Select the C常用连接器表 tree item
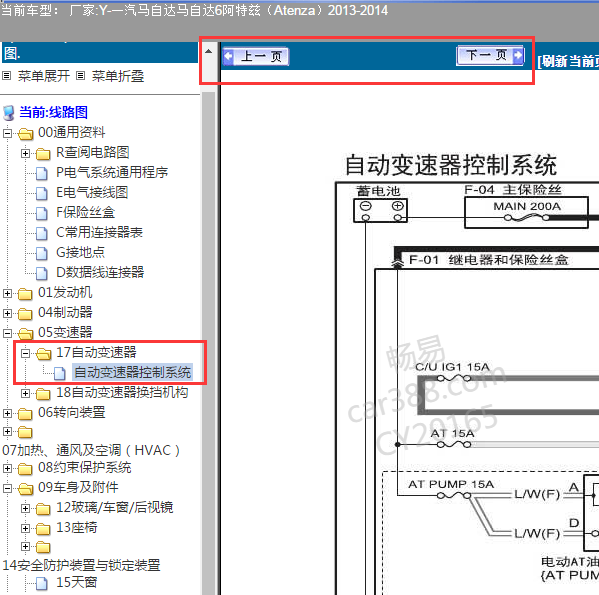This screenshot has height=595, width=599. click(99, 232)
